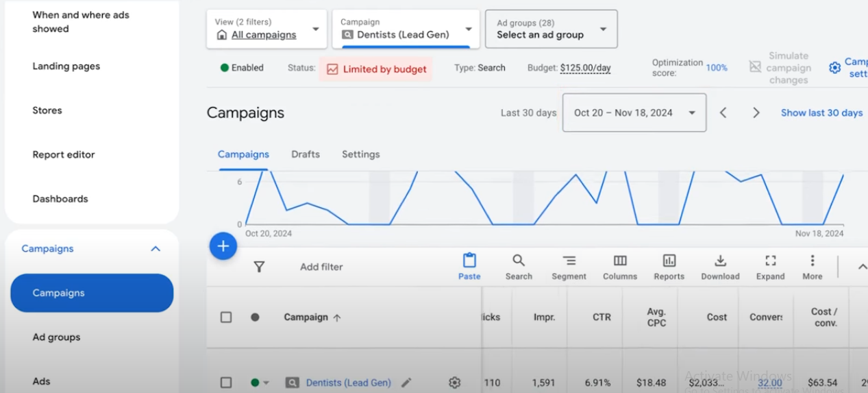Open Ads in the sidebar
The image size is (868, 393).
(x=41, y=381)
